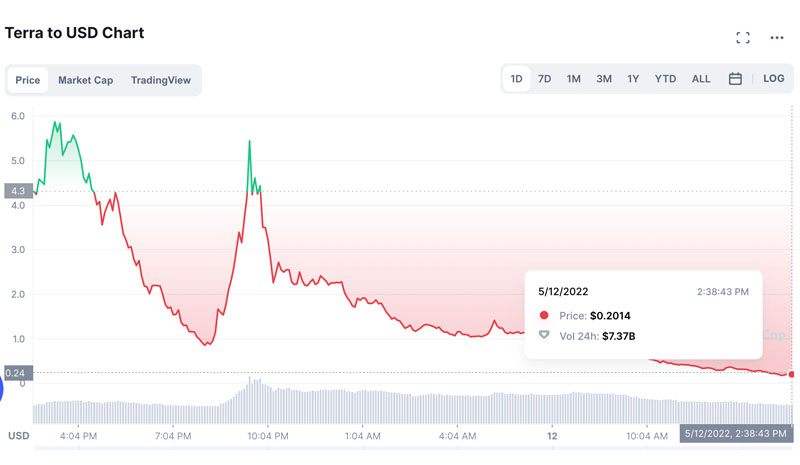Click the Vol 24h: $7.37B tooltip value

[x=618, y=336]
